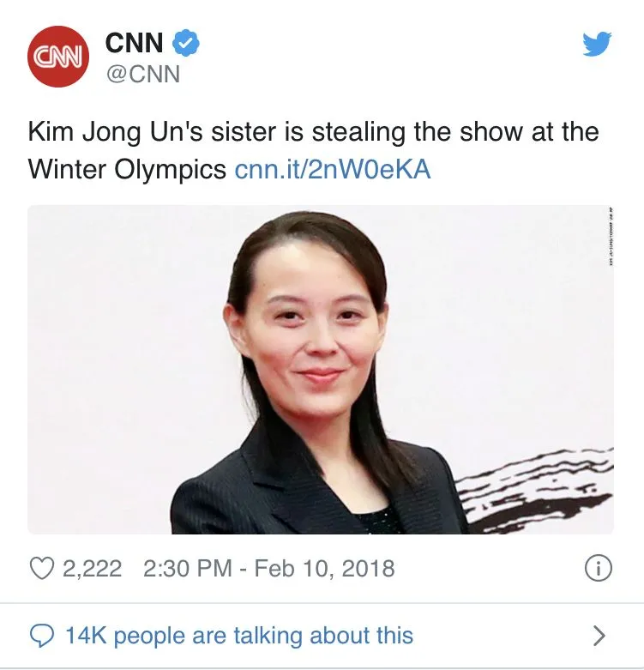
Task: Open Twitter via the blue bird logo
Action: pyautogui.click(x=597, y=44)
